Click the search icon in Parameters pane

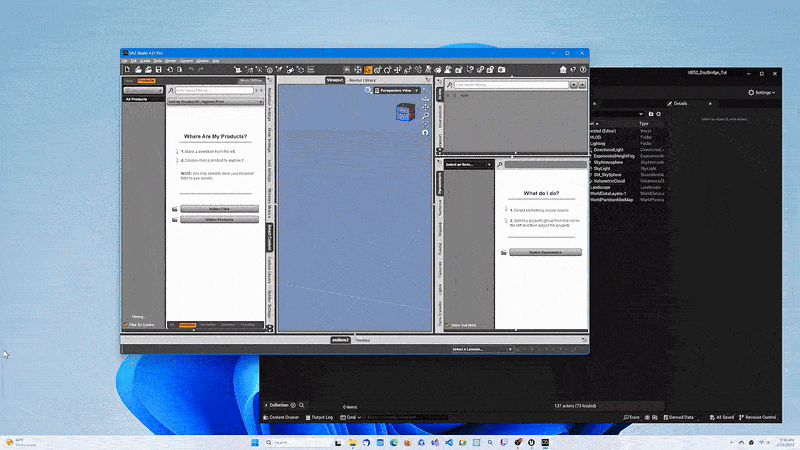pyautogui.click(x=500, y=164)
